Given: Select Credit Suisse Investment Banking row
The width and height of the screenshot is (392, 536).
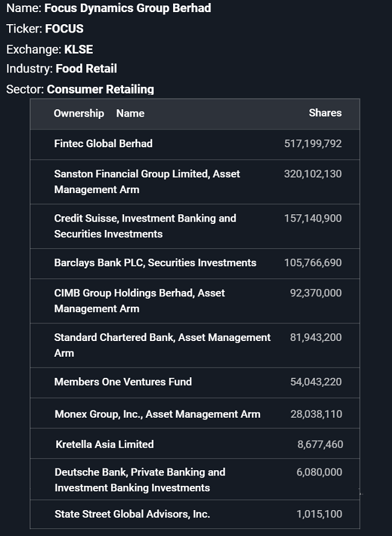Looking at the screenshot, I should click(x=195, y=226).
